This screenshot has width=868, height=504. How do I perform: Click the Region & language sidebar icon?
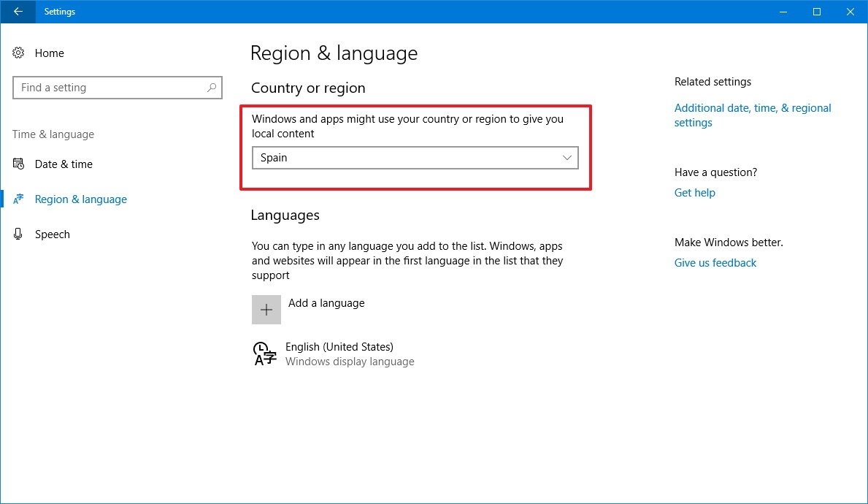point(19,199)
